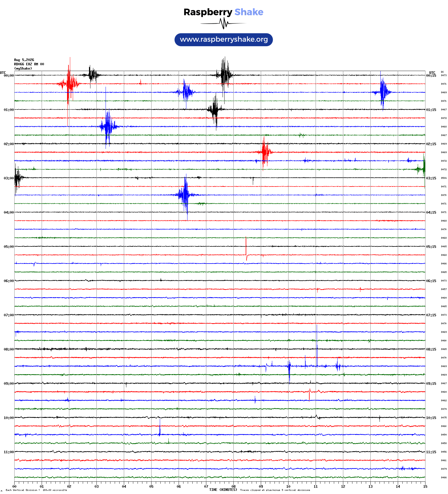This screenshot has height=494, width=448.
Task: Select the 05:00 time label
Action: pyautogui.click(x=9, y=247)
